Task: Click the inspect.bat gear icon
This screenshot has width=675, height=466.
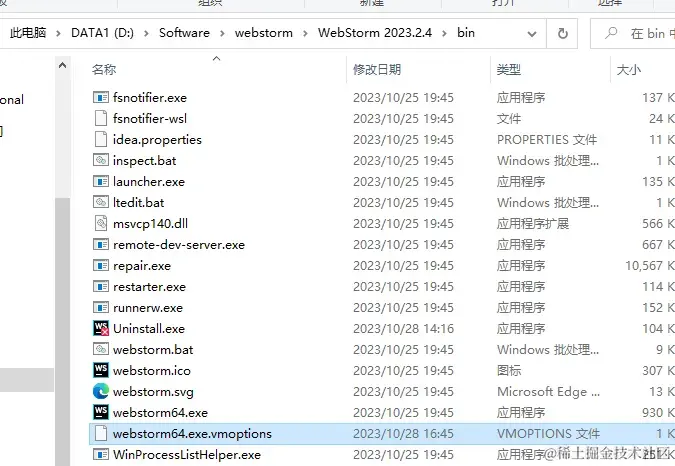Action: point(101,160)
